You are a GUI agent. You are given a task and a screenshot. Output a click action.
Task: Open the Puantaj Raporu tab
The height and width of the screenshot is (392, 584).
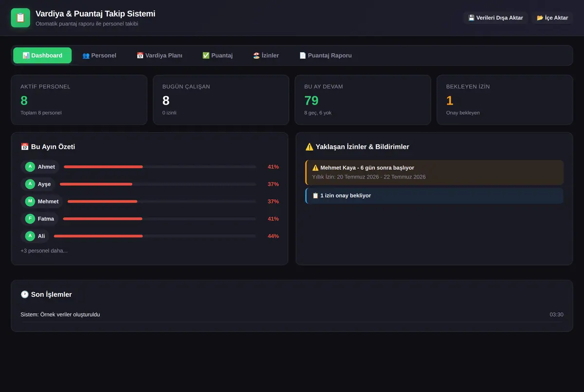pyautogui.click(x=326, y=55)
